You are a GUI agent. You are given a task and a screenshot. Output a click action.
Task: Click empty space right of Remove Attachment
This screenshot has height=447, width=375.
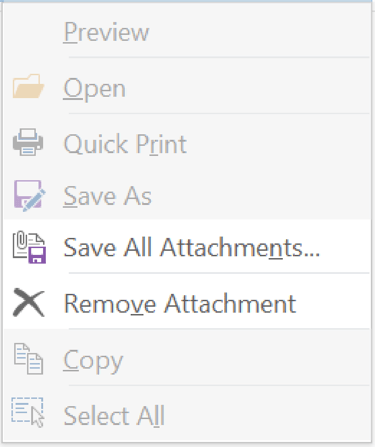[x=333, y=302]
